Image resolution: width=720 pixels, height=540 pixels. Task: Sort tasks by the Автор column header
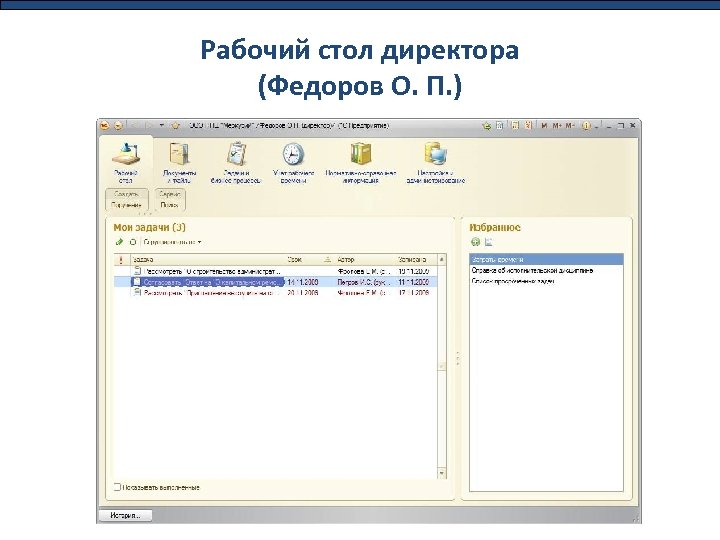(365, 260)
